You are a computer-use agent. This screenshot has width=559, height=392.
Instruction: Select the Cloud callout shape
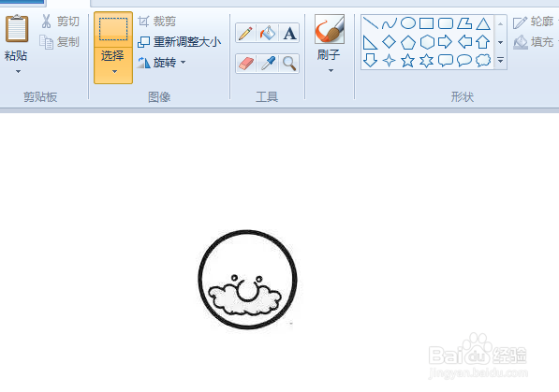click(x=483, y=60)
